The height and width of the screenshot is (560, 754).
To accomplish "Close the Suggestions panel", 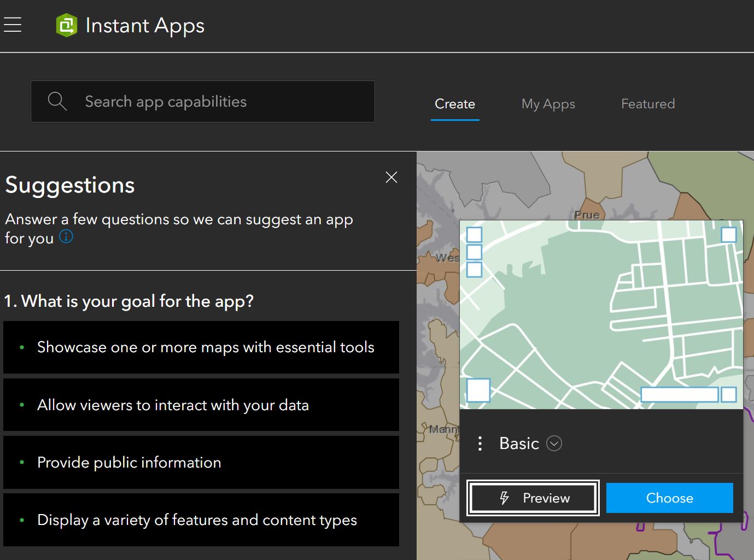I will [x=391, y=177].
